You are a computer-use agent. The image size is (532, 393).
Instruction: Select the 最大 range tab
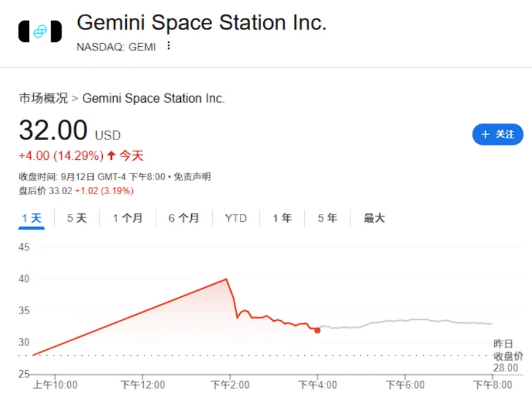point(375,218)
